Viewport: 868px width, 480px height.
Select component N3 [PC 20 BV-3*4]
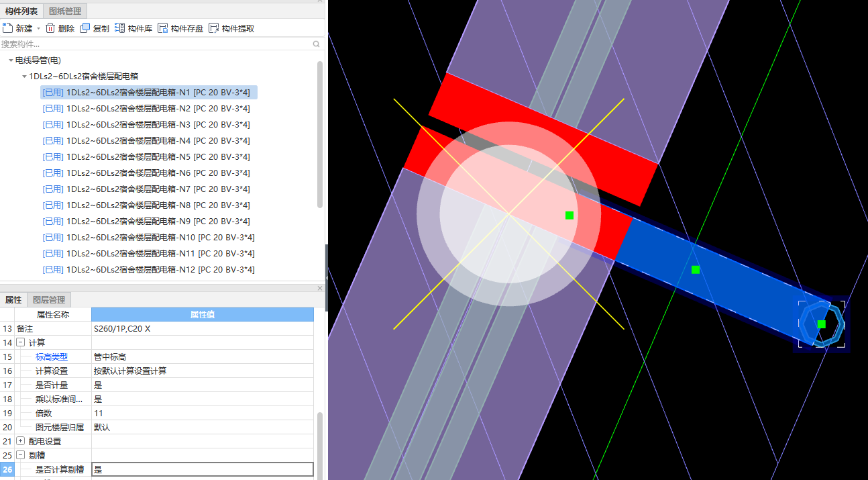[x=146, y=125]
